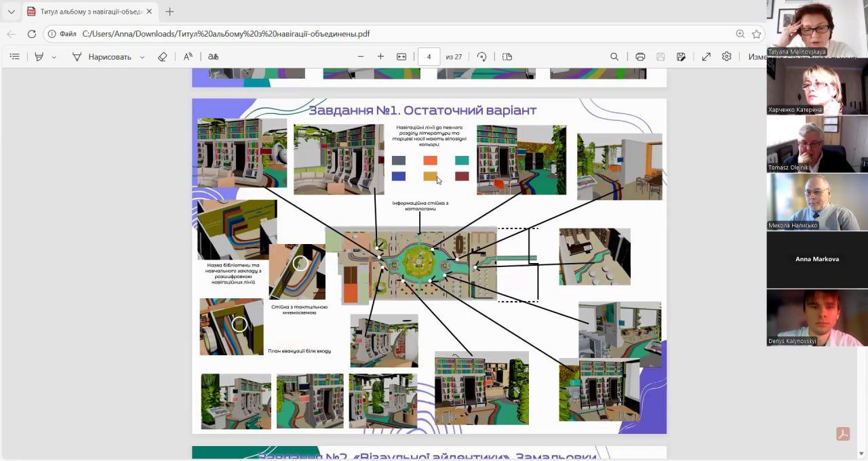
Task: Open the tab list chevron dropdown
Action: (11, 12)
